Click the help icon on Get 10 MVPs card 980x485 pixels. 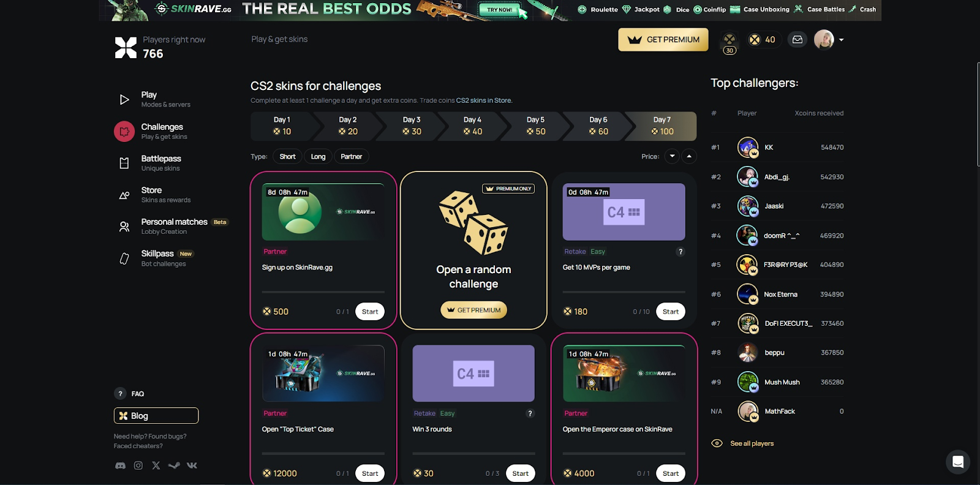click(680, 252)
